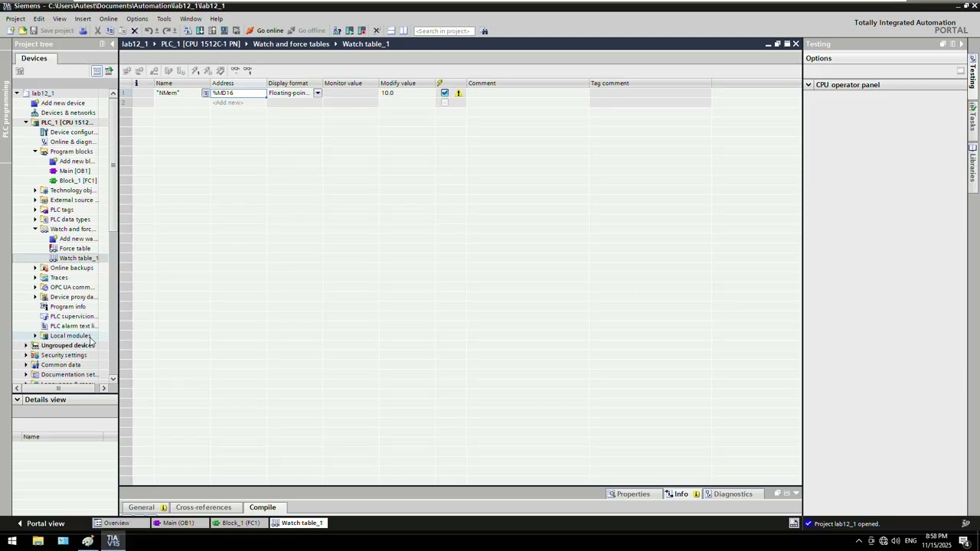
Task: Click the Split editor vertically icon
Action: pyautogui.click(x=403, y=31)
